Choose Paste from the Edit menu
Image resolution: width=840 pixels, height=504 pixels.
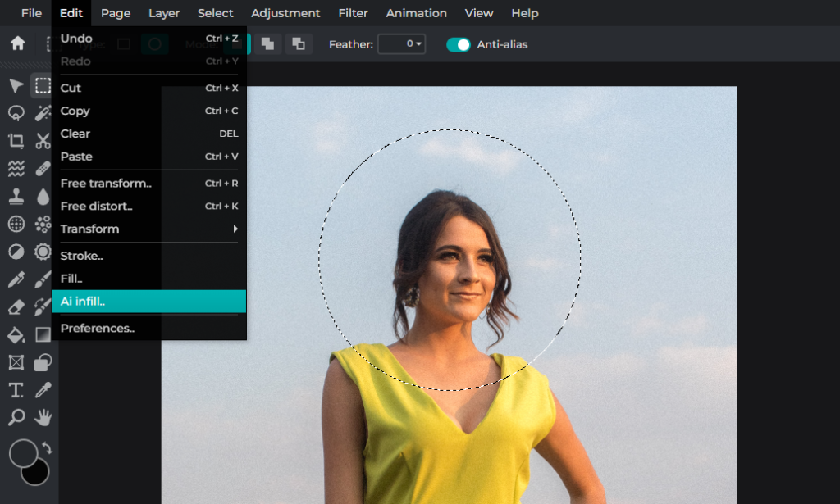[x=149, y=157]
